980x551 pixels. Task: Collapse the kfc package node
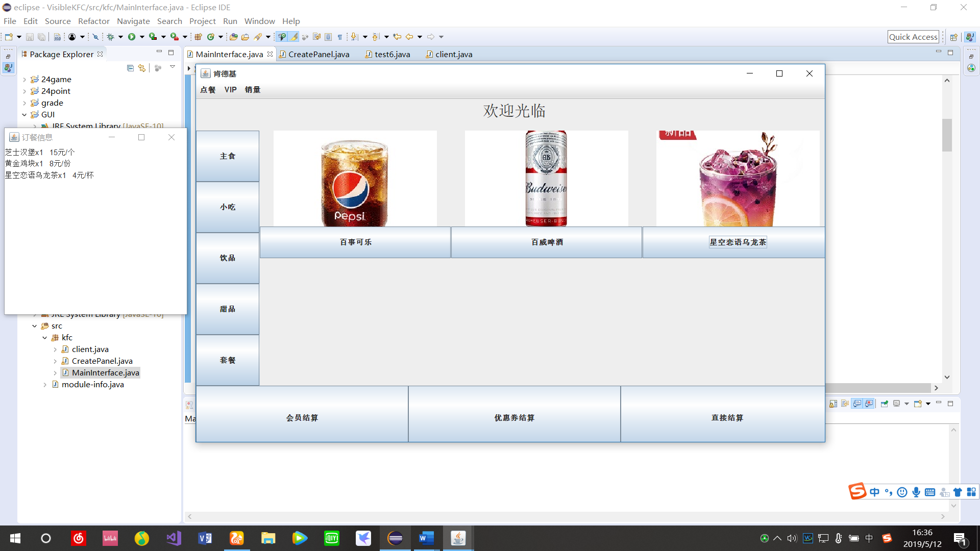[45, 338]
